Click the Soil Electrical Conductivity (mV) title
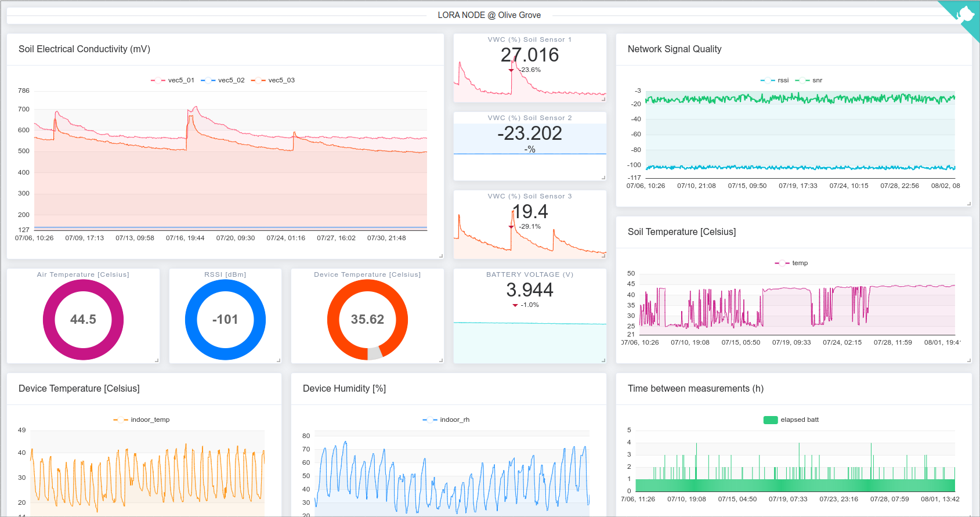Screen dimensions: 980x517 pyautogui.click(x=84, y=49)
